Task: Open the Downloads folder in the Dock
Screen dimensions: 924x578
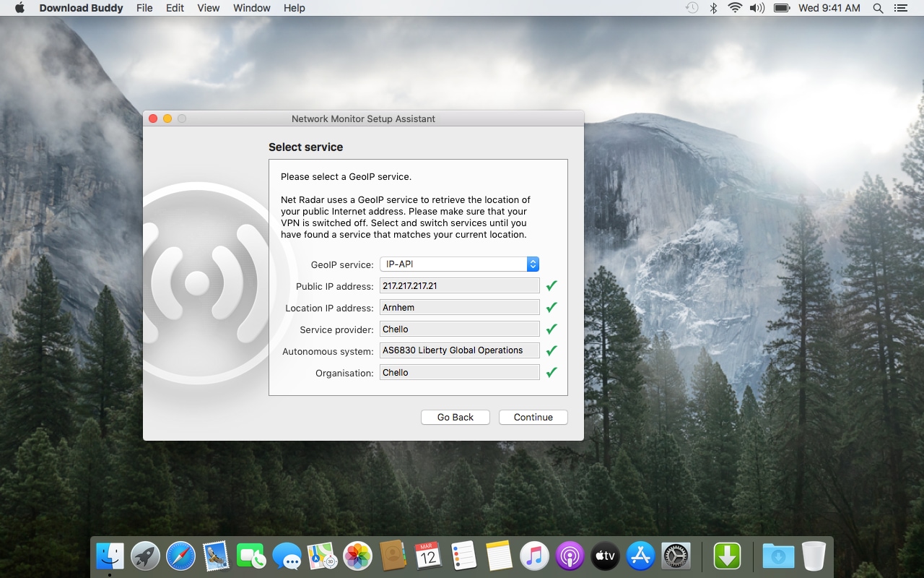Action: pos(778,556)
